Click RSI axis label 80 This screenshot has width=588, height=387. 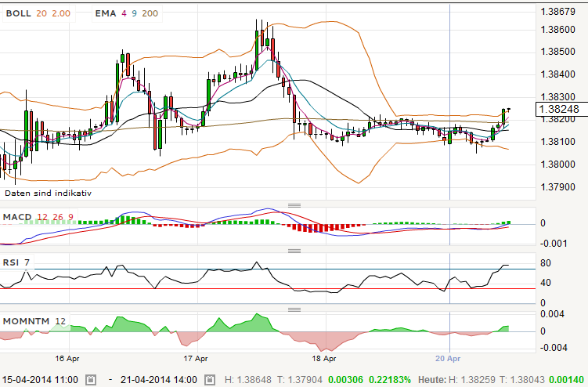pos(546,263)
